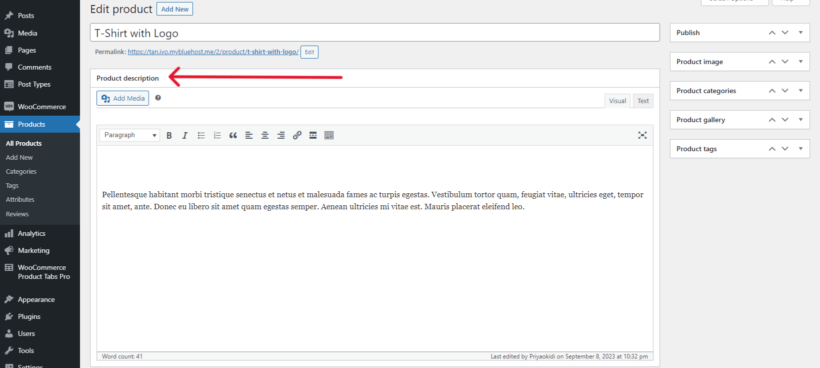Toggle italic formatting in editor toolbar
Image resolution: width=820 pixels, height=368 pixels.
[x=185, y=135]
